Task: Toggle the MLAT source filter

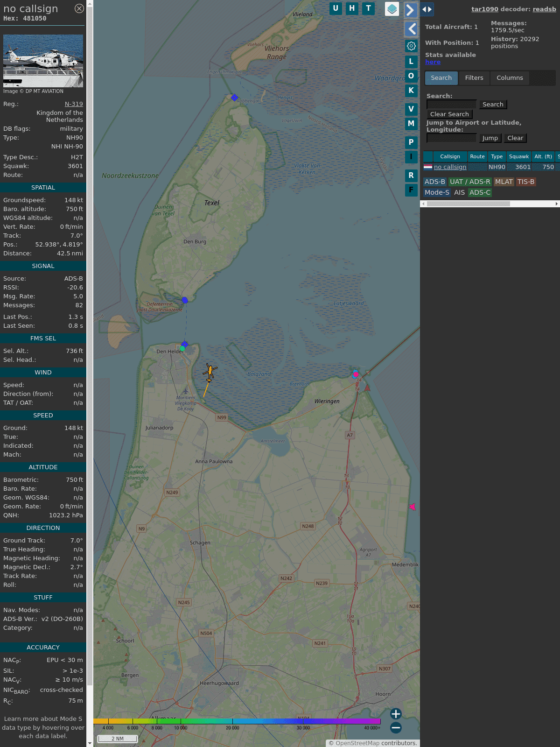Action: 504,182
